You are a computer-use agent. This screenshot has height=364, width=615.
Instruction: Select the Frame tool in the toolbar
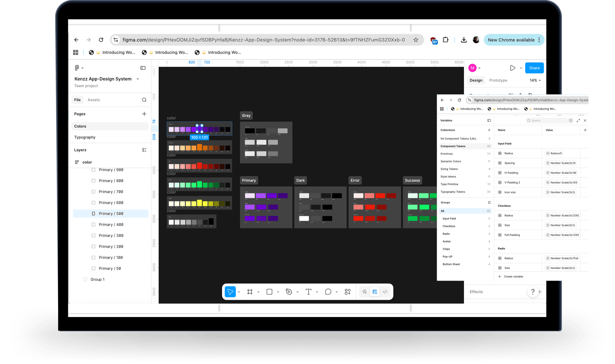point(250,292)
